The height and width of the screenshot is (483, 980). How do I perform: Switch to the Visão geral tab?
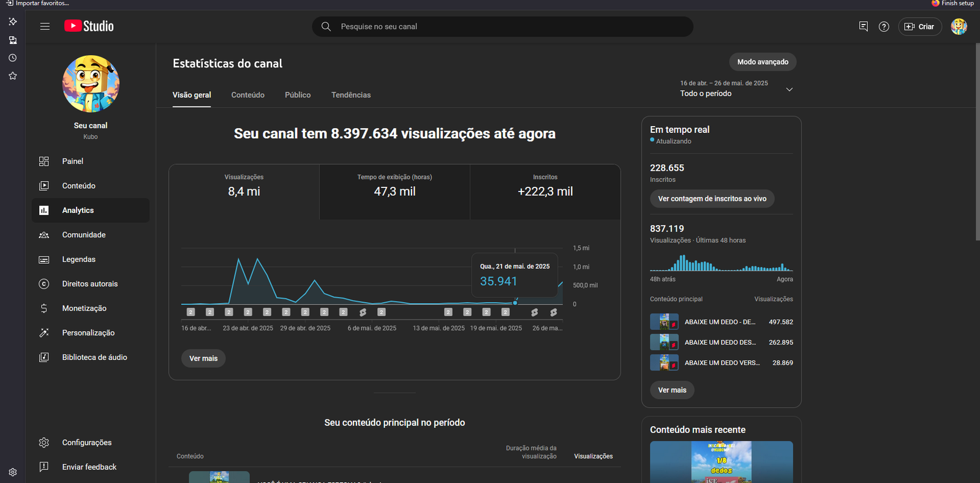(x=192, y=95)
